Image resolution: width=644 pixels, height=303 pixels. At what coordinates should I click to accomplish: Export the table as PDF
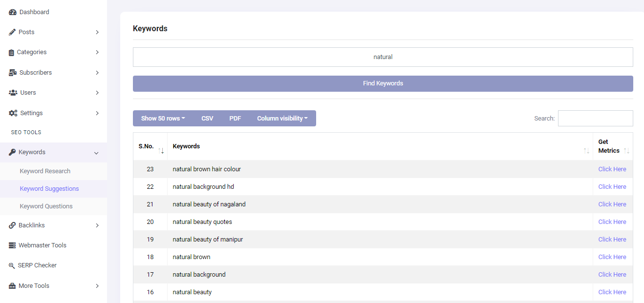tap(235, 118)
